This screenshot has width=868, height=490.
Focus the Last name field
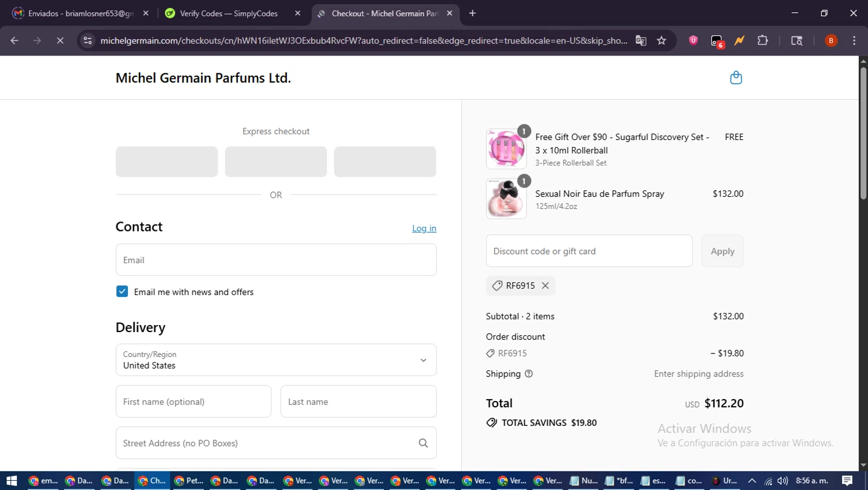[358, 401]
